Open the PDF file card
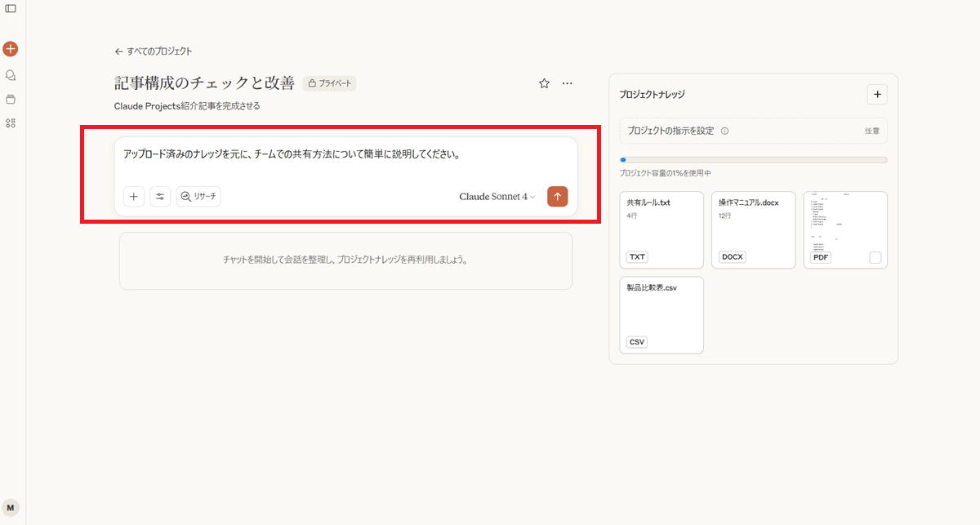980x525 pixels. click(845, 230)
